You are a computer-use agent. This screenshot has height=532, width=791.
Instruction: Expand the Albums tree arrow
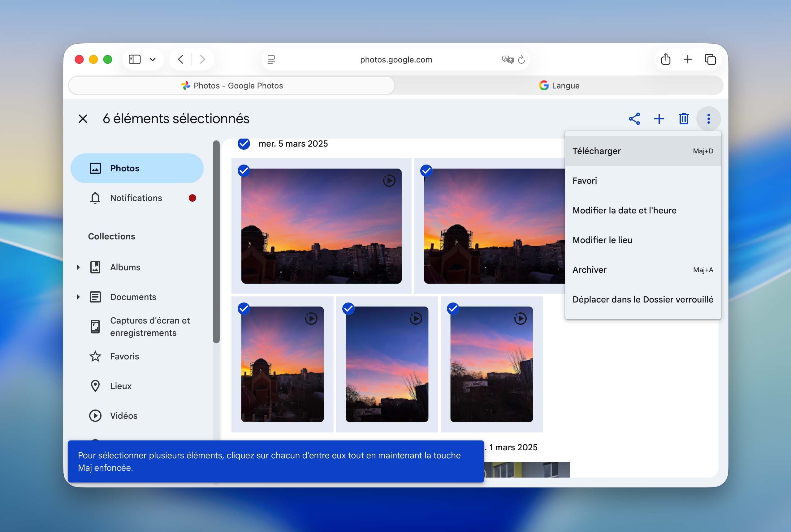pyautogui.click(x=78, y=267)
